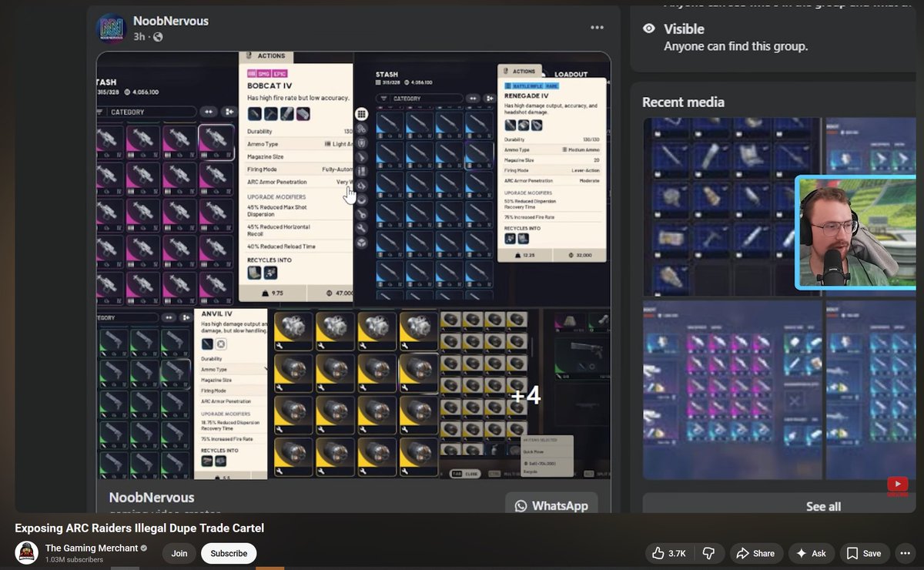The image size is (924, 570).
Task: Open the yellow wrench items screenshot in post
Action: (353, 394)
